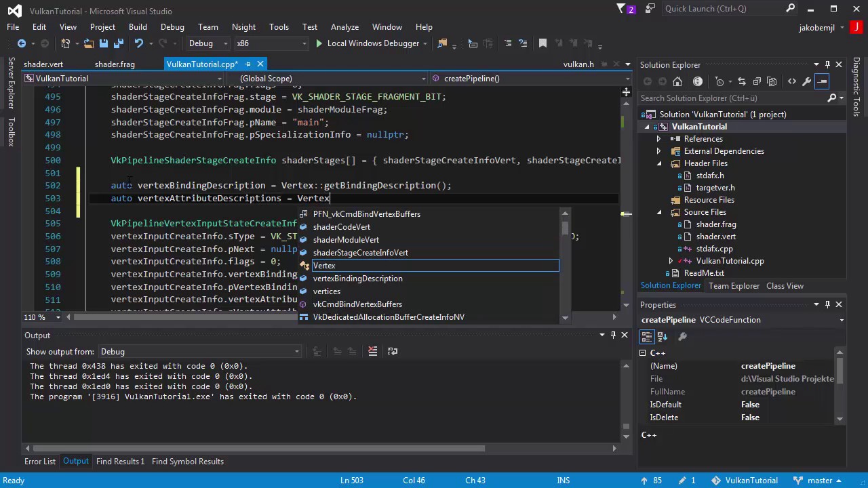Click Alphabetical sort in Properties panel
This screenshot has height=488, width=868.
click(x=664, y=336)
